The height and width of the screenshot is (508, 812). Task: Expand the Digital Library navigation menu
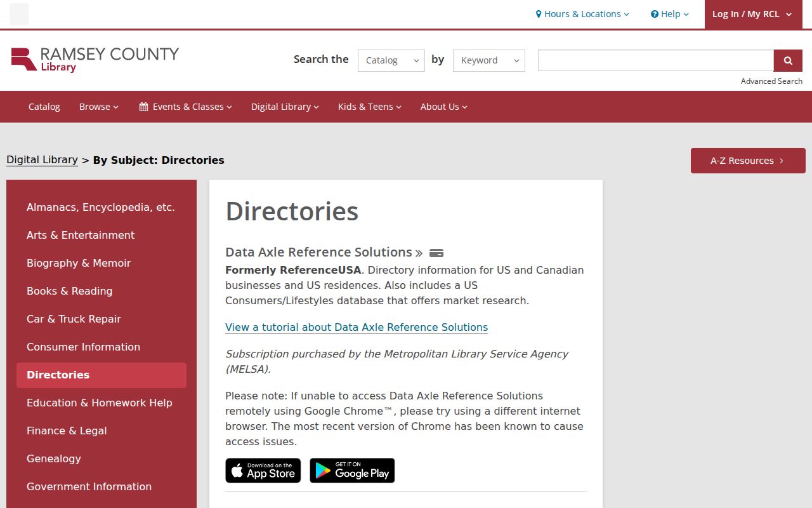point(285,107)
